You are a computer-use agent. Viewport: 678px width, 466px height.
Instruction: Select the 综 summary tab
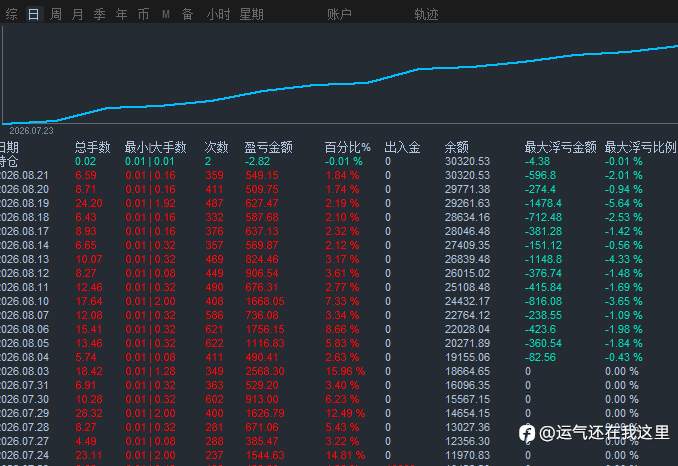[x=12, y=14]
